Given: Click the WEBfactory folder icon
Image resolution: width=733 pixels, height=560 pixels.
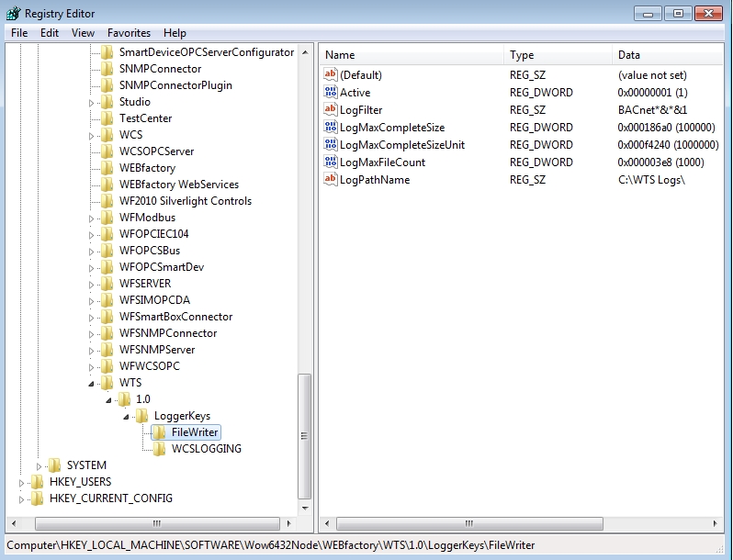Looking at the screenshot, I should [x=107, y=168].
